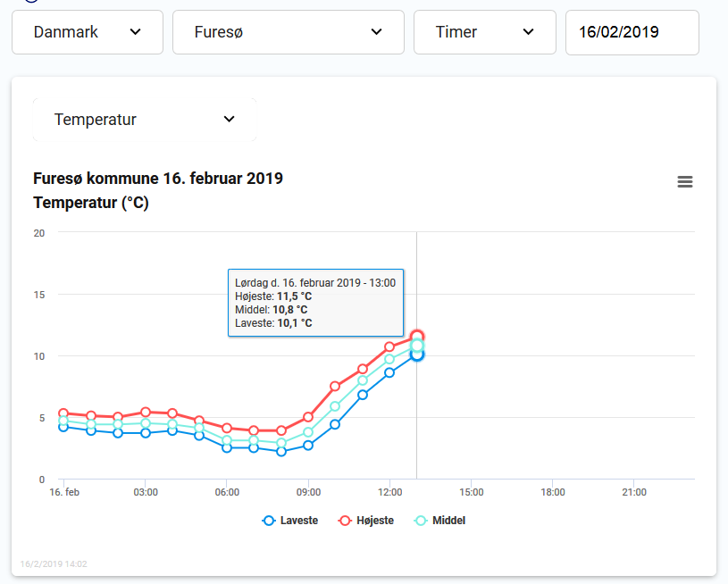Image resolution: width=728 pixels, height=584 pixels.
Task: Click the '16. feb' x-axis label
Action: tap(64, 492)
